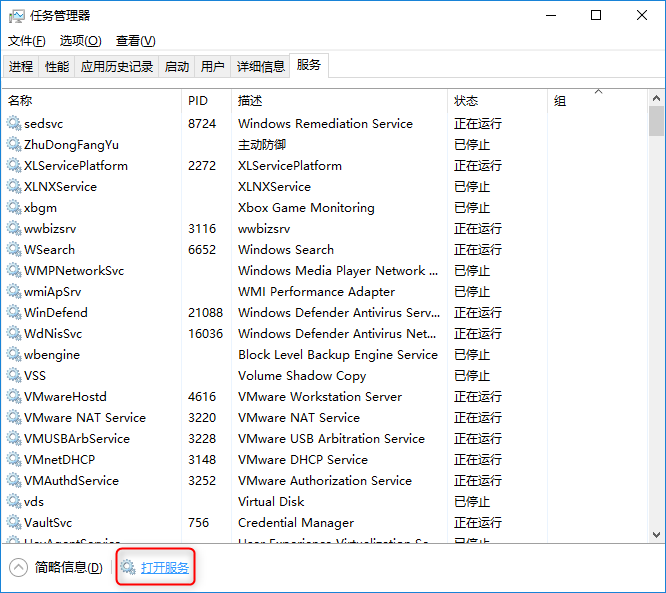Click the VSS service gear icon
Viewport: 666px width, 593px height.
coord(14,376)
